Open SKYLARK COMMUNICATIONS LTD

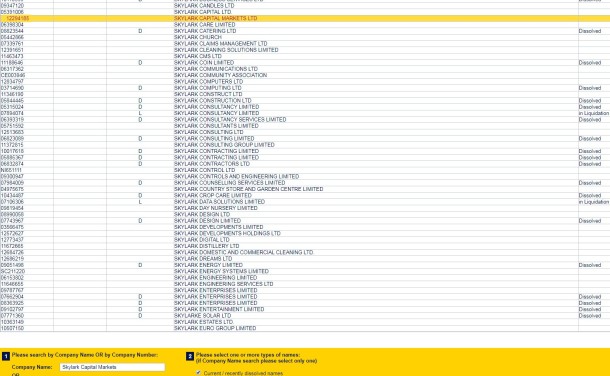216,69
